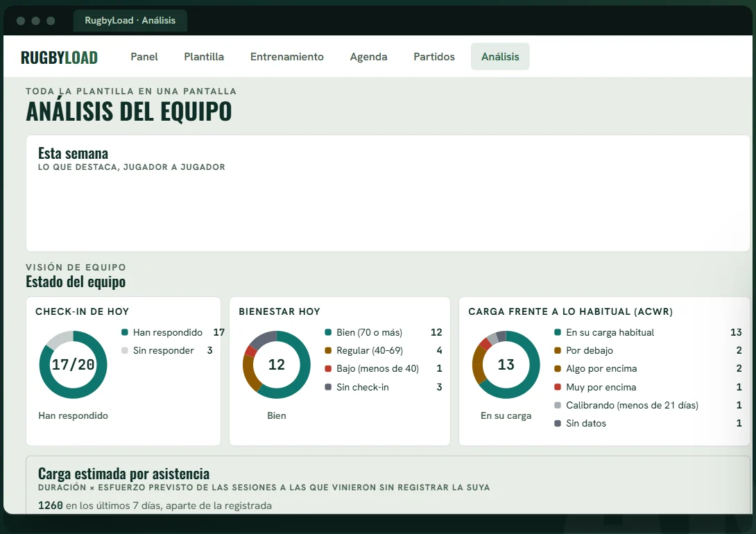Click the 'Esta semana' card heading
The height and width of the screenshot is (534, 756).
pyautogui.click(x=74, y=153)
